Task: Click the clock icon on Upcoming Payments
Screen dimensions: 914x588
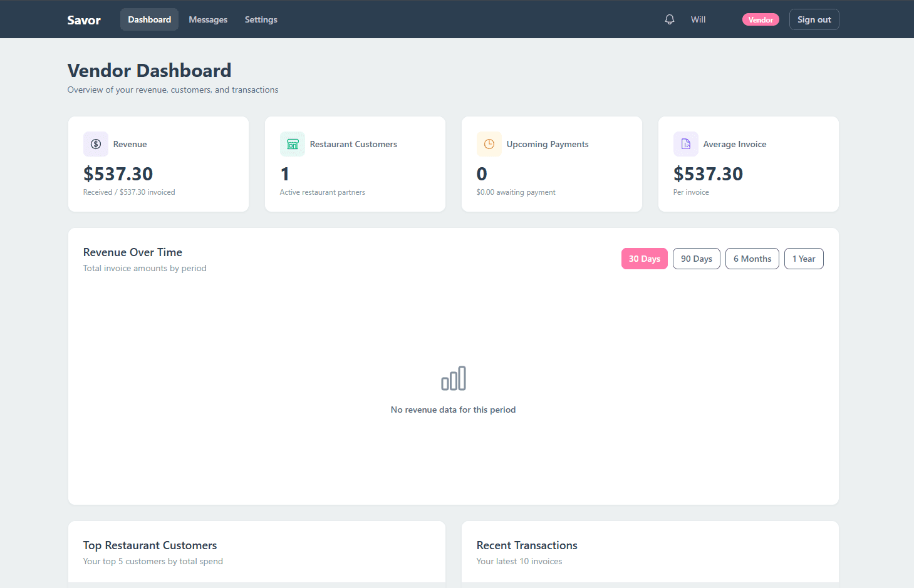Action: click(x=489, y=144)
